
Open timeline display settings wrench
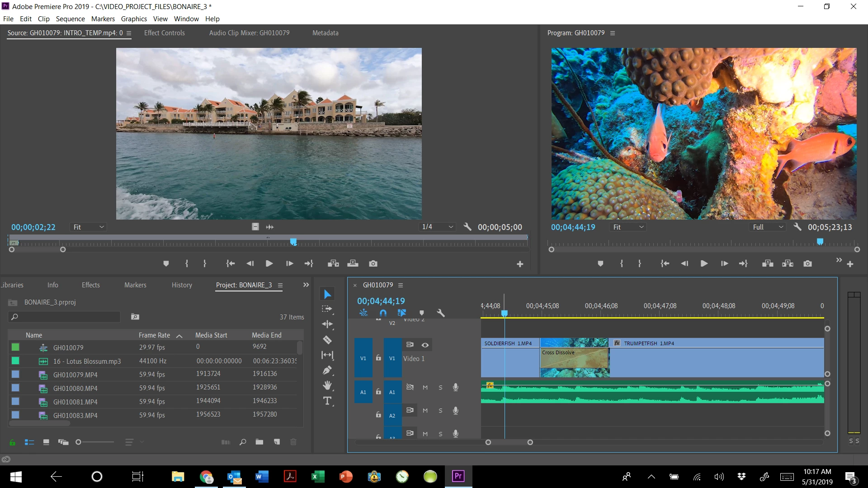click(x=441, y=313)
